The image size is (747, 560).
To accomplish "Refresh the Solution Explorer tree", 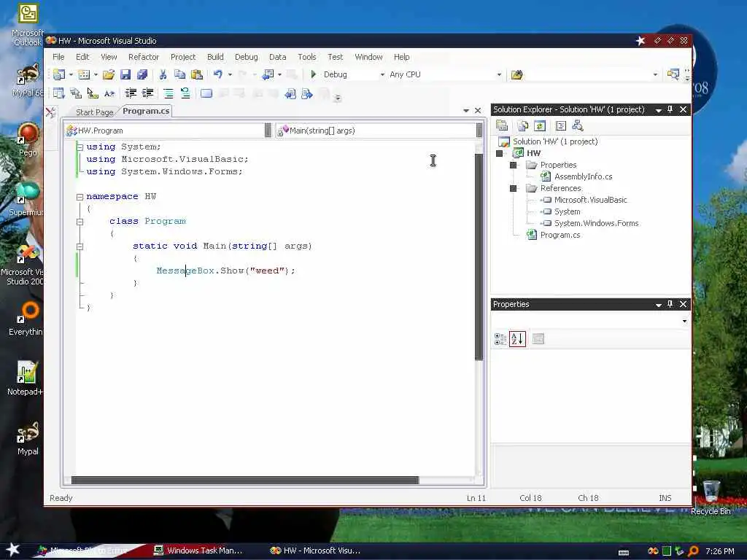I will tap(540, 125).
